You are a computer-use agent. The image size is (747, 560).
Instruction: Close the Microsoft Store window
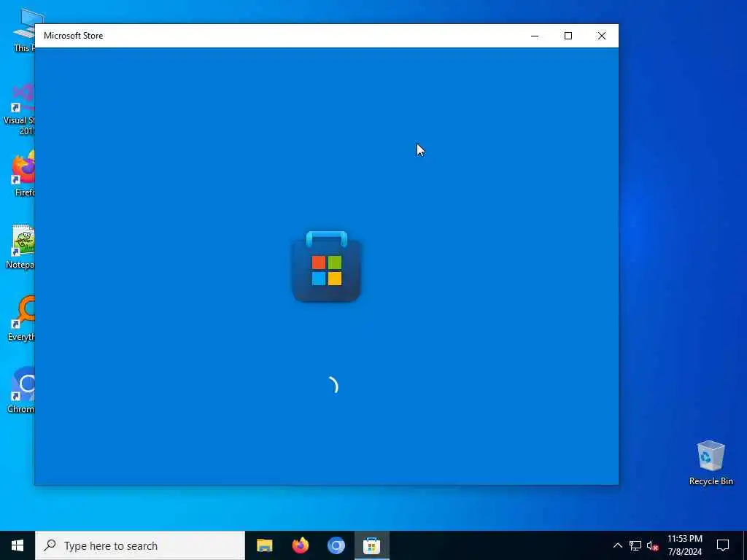(602, 36)
